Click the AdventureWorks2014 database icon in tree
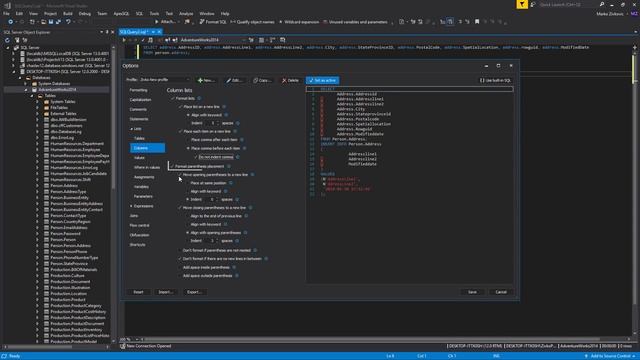This screenshot has width=640, height=360. click(34, 89)
